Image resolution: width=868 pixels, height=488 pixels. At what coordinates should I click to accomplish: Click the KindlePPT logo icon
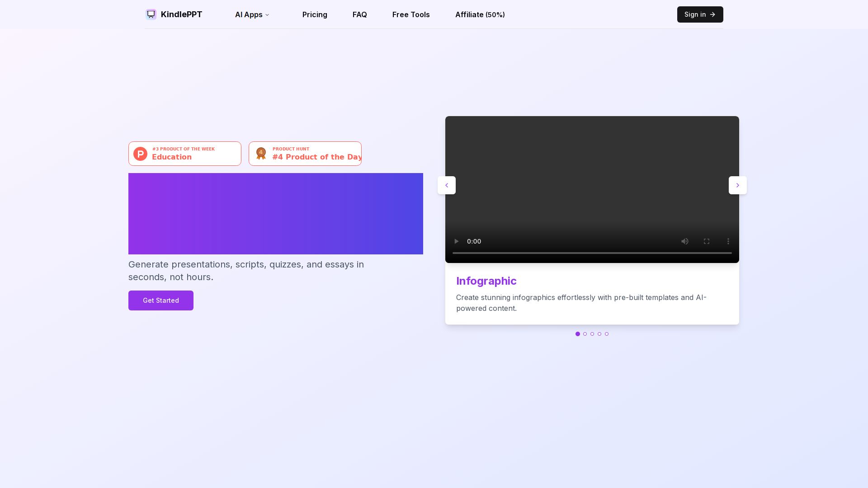point(151,14)
